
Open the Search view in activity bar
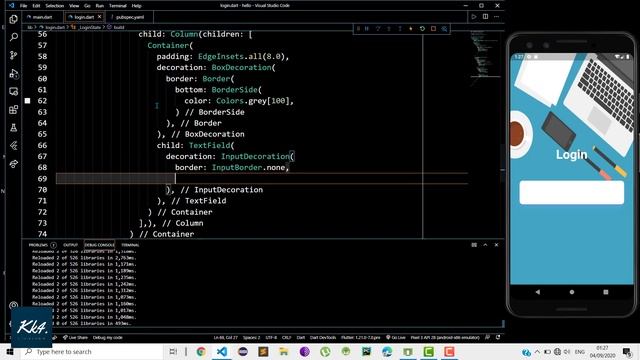(x=13, y=37)
